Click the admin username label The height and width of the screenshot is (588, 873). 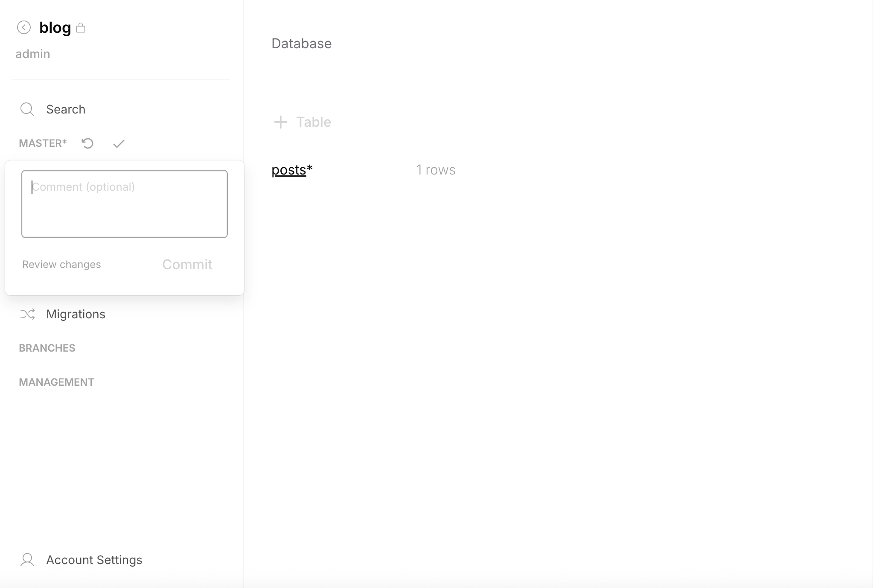(x=32, y=53)
